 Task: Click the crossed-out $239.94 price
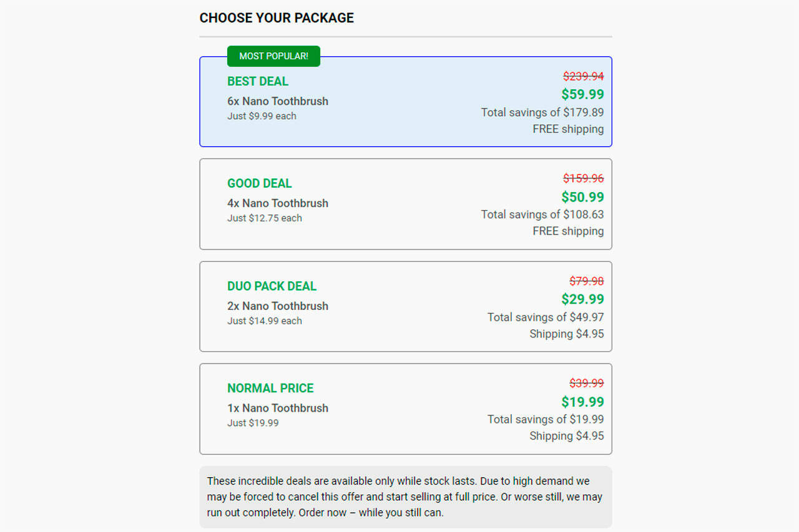click(583, 76)
